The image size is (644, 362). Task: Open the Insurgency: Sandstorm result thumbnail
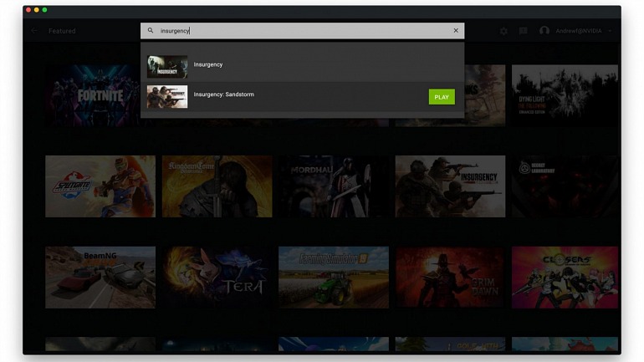[x=167, y=97]
